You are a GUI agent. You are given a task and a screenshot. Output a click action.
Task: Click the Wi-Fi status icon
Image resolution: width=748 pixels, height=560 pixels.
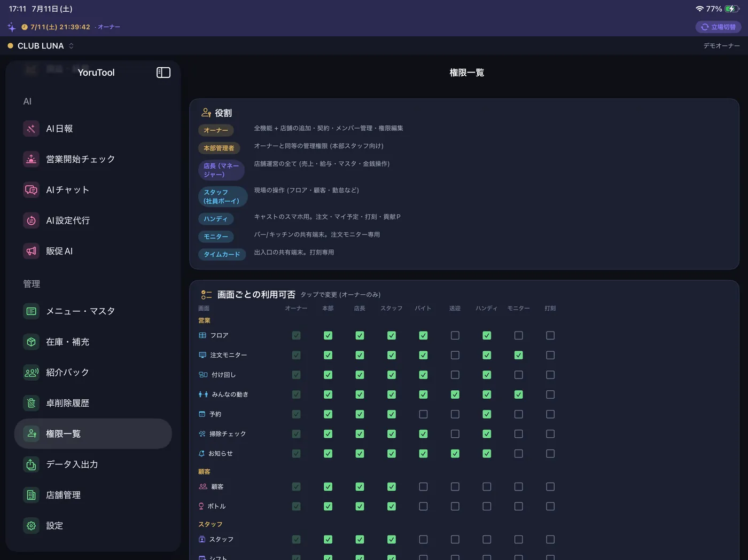click(x=699, y=9)
